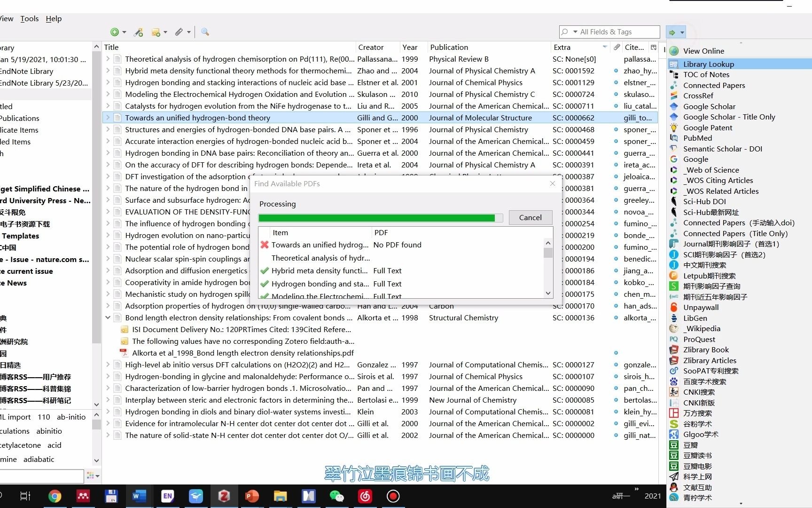The width and height of the screenshot is (812, 508).
Task: Open CrossRef lookup engine
Action: [x=698, y=95]
